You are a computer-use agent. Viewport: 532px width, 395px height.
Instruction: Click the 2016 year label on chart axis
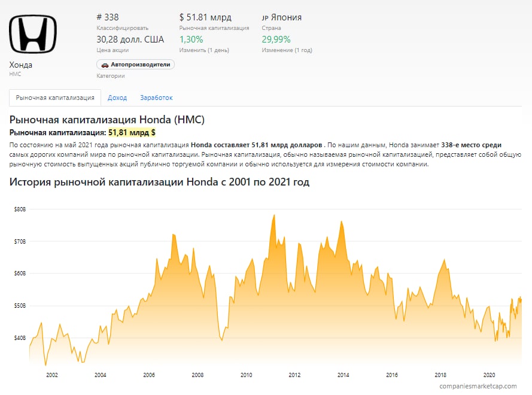point(392,375)
